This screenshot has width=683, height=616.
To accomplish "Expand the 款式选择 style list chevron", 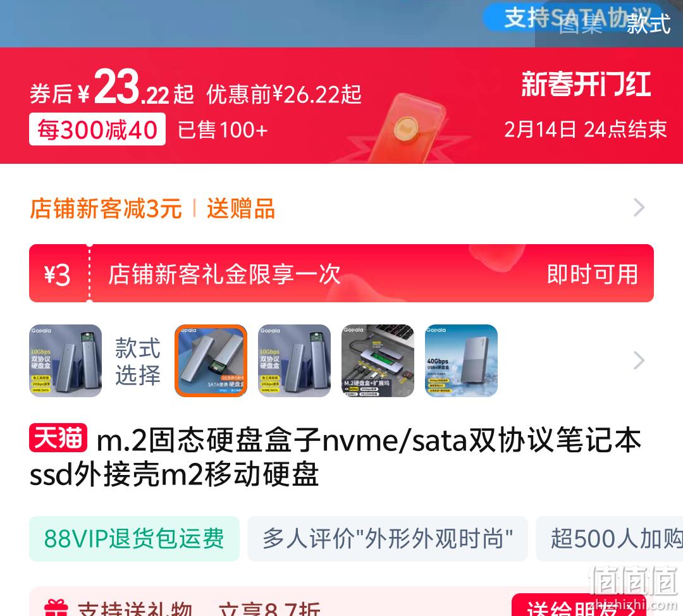I will click(x=639, y=360).
